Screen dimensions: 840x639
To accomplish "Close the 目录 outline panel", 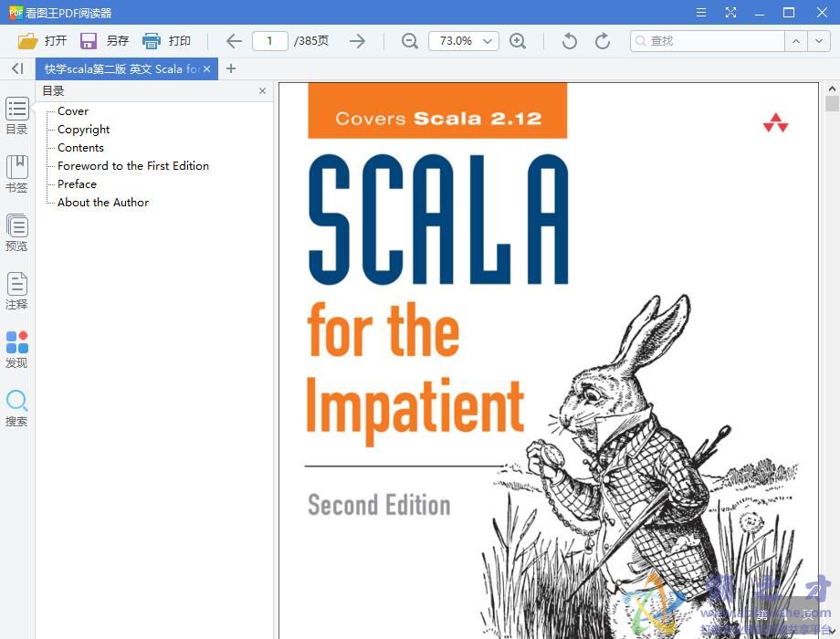I will [263, 91].
